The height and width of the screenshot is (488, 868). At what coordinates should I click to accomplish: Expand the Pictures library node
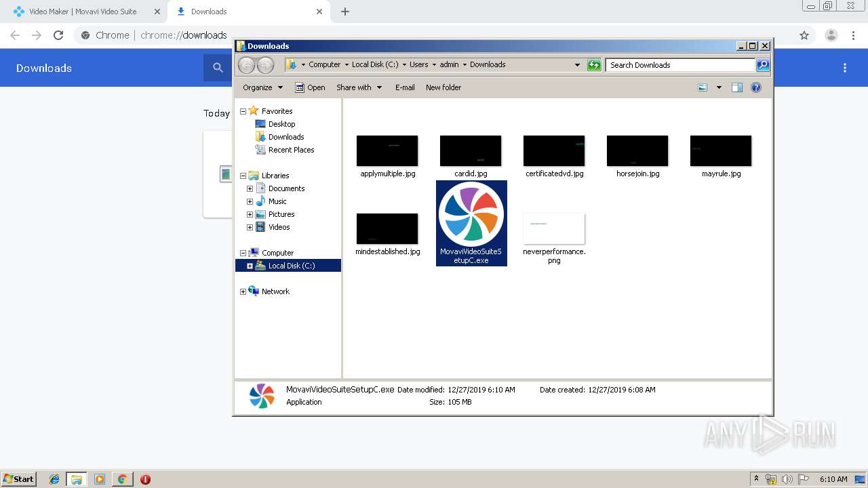[x=250, y=214]
